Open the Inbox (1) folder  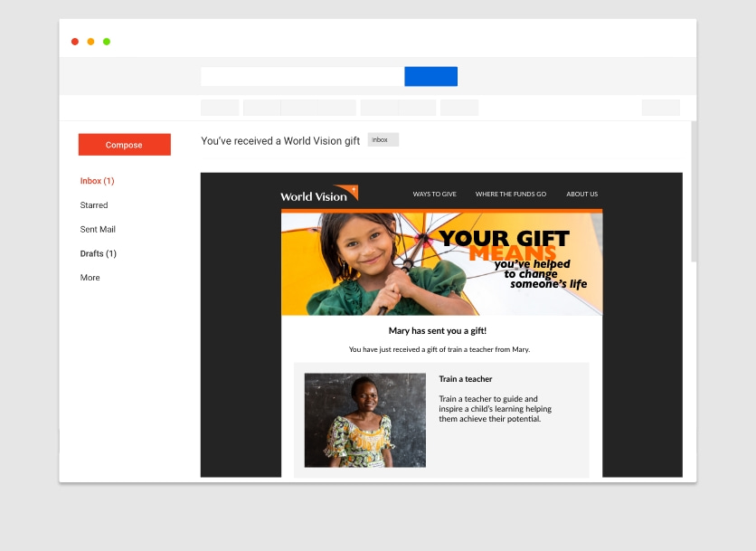tap(97, 181)
